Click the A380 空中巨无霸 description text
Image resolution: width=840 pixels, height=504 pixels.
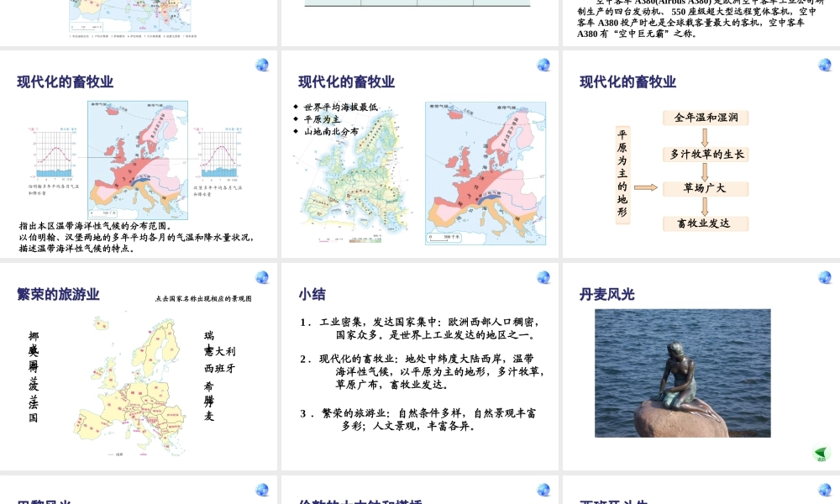tap(699, 18)
